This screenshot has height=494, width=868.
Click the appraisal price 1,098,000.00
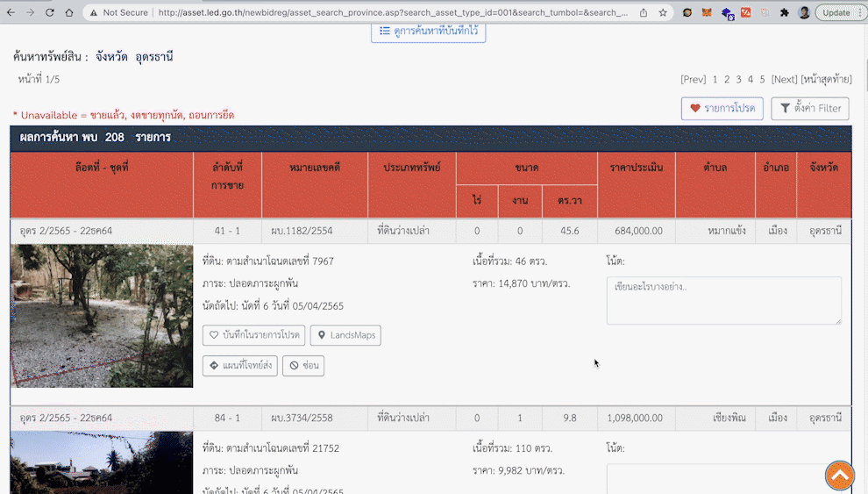click(635, 419)
